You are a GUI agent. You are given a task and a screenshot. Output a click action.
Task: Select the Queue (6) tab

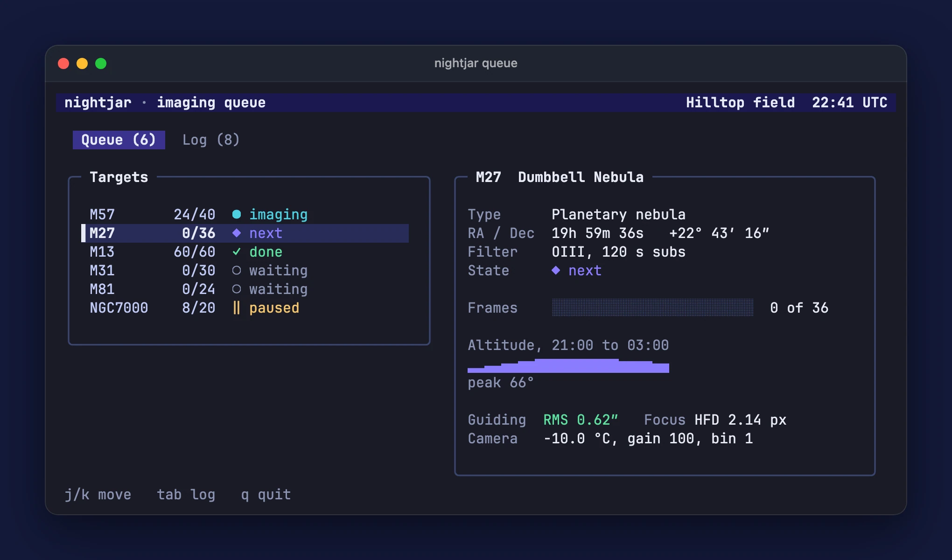pos(119,140)
